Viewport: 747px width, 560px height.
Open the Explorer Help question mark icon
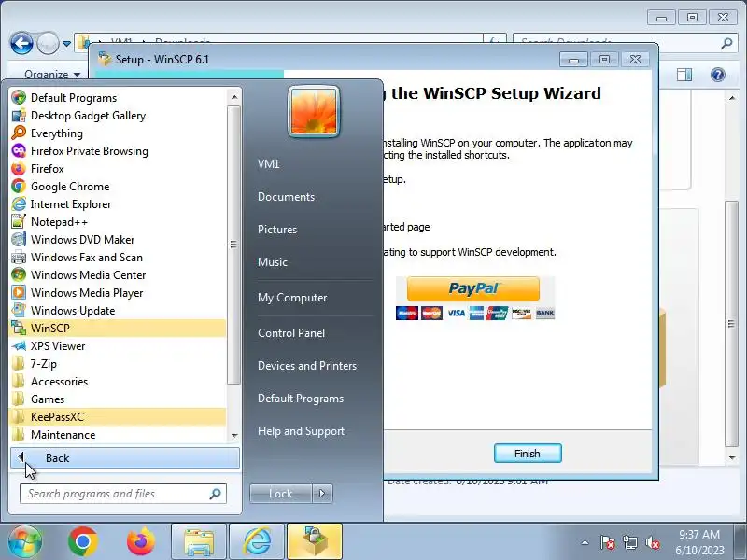pyautogui.click(x=718, y=75)
